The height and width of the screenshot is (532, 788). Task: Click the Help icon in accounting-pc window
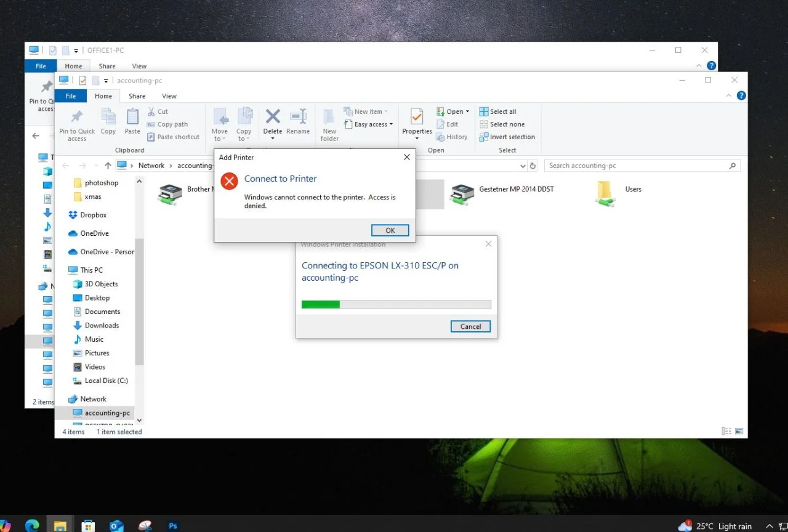click(x=741, y=95)
